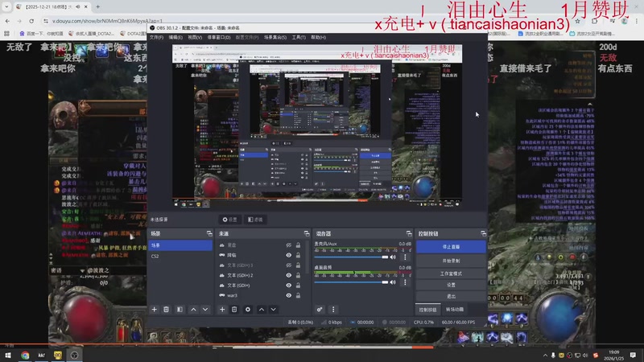Open the 密语 chat channel dropdown in game
644x362 pixels.
coord(83,270)
